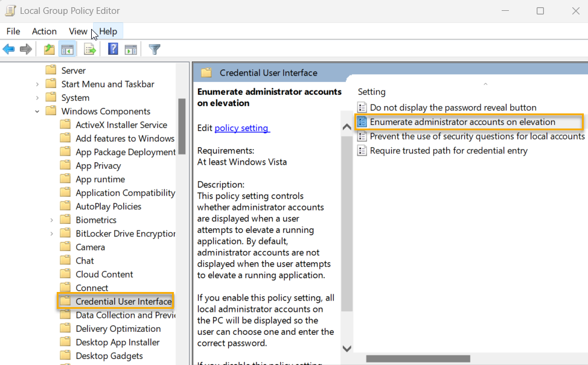Screen dimensions: 588x365
Task: Open the File menu
Action: pos(13,31)
